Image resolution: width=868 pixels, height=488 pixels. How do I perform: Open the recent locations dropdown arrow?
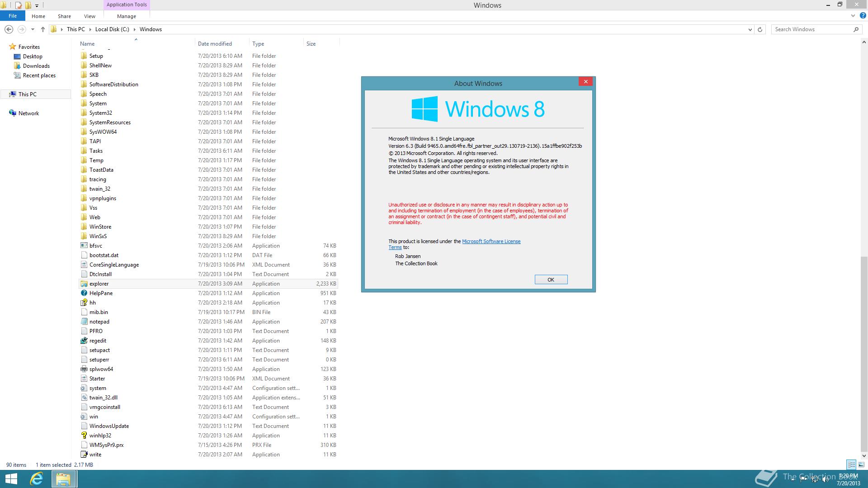[33, 29]
